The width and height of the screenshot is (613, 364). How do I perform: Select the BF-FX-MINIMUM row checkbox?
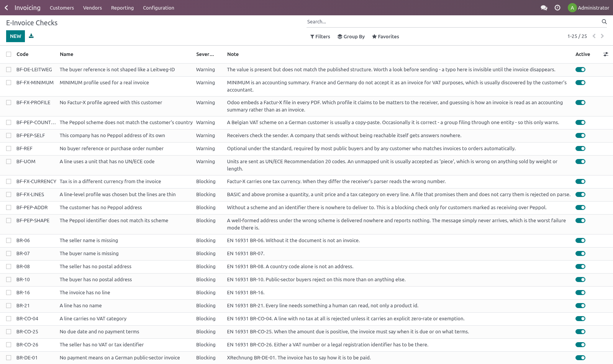coord(8,83)
